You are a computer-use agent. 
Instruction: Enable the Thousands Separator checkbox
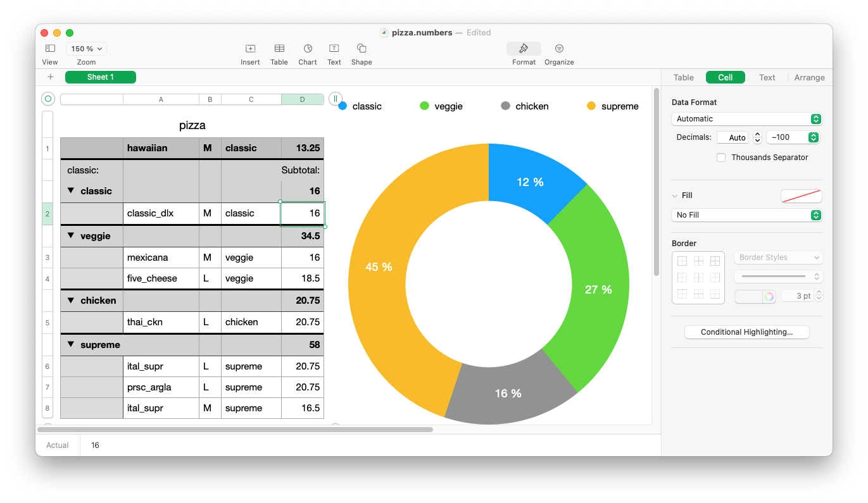point(721,158)
